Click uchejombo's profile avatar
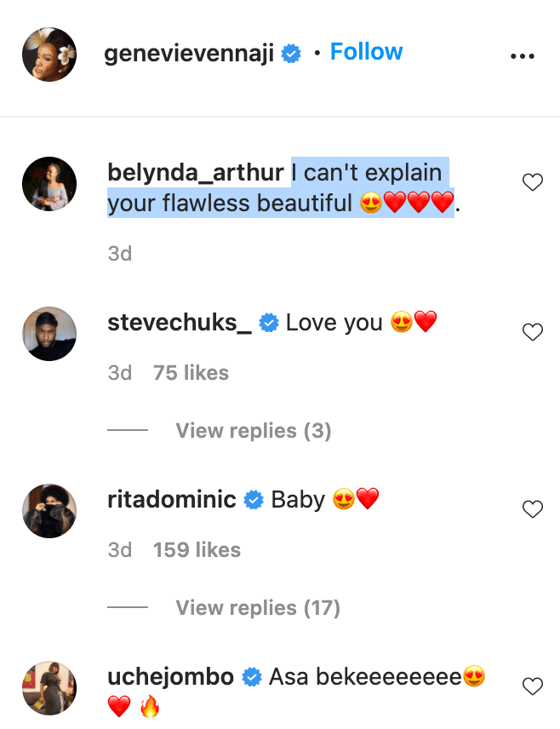This screenshot has height=729, width=560. pyautogui.click(x=49, y=688)
